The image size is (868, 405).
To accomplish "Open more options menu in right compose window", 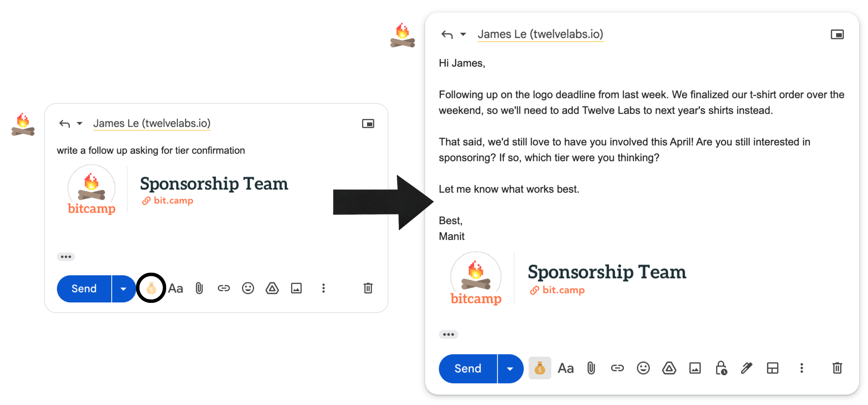I will click(x=802, y=368).
